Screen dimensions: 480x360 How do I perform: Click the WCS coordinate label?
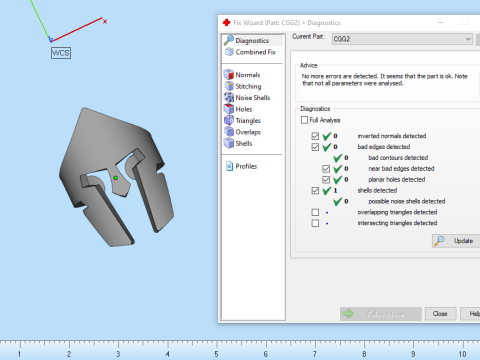pos(61,53)
